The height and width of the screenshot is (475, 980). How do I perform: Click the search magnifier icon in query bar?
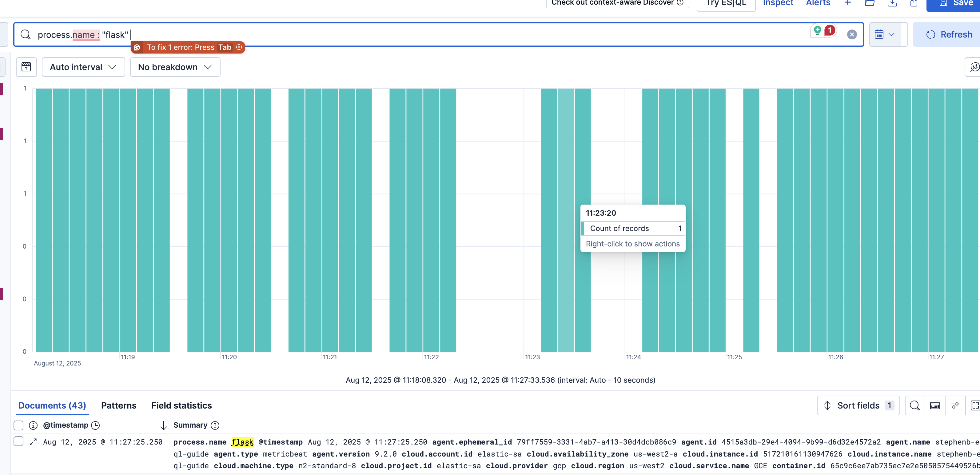click(x=26, y=35)
